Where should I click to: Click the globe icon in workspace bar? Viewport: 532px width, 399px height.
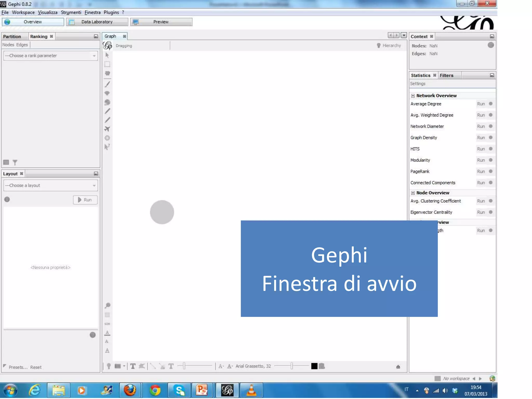(x=492, y=378)
